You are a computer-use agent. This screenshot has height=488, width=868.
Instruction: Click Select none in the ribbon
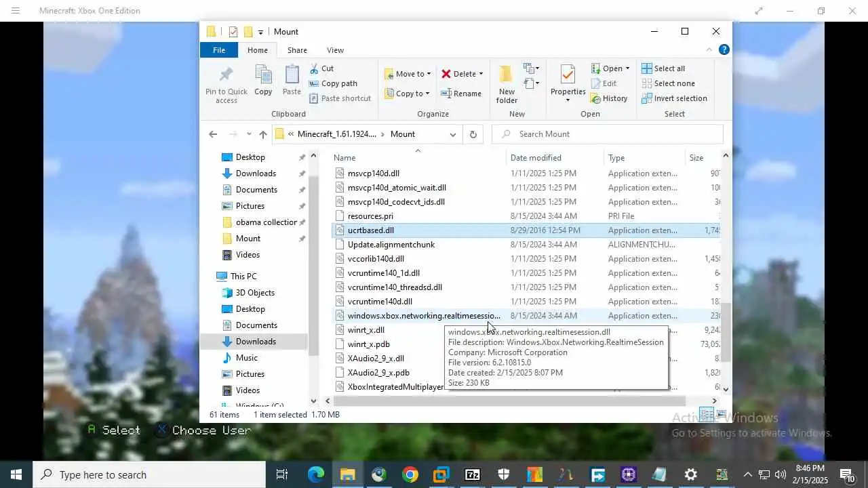[x=668, y=83]
